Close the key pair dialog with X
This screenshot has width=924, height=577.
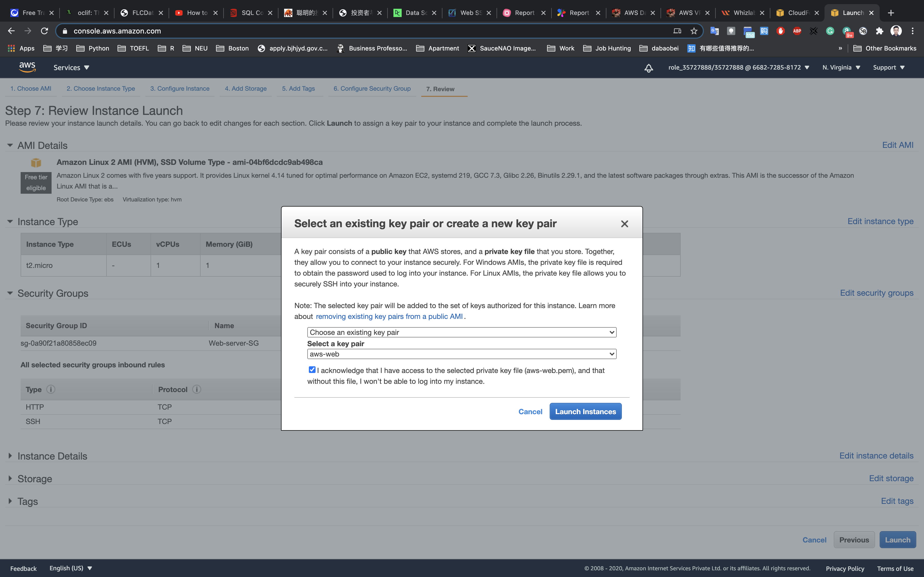pyautogui.click(x=624, y=224)
